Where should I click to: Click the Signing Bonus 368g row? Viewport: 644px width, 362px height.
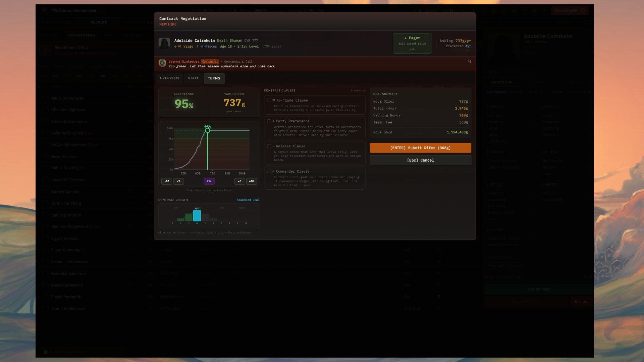click(420, 115)
